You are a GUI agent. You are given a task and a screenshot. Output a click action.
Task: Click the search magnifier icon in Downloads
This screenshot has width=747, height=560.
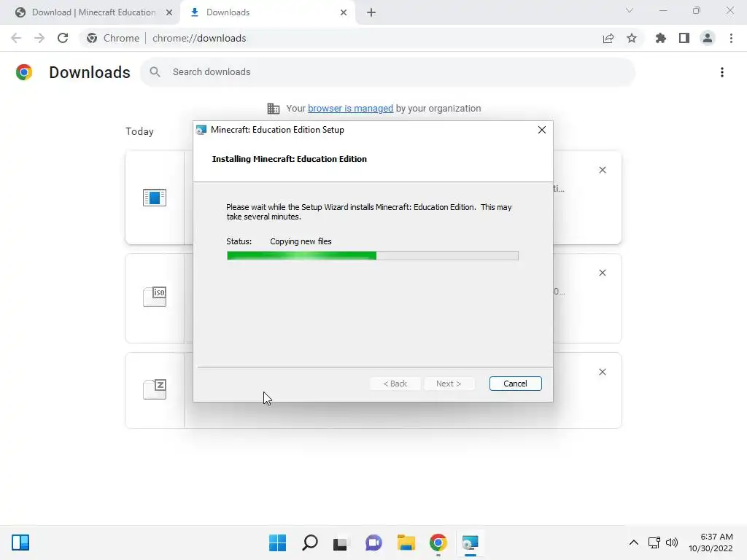pyautogui.click(x=155, y=72)
